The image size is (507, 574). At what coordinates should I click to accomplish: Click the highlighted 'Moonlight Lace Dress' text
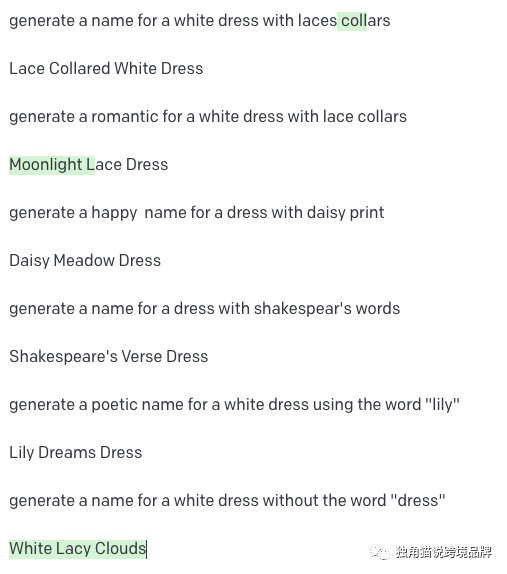(89, 165)
